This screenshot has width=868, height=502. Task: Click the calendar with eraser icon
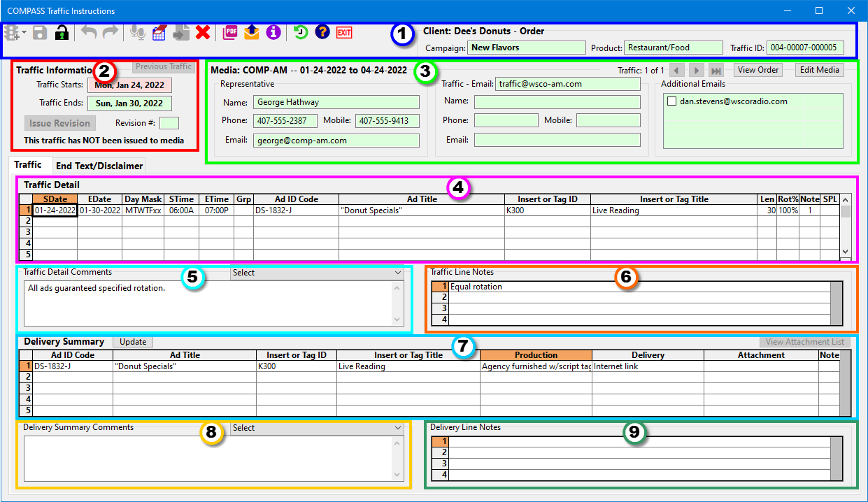159,33
